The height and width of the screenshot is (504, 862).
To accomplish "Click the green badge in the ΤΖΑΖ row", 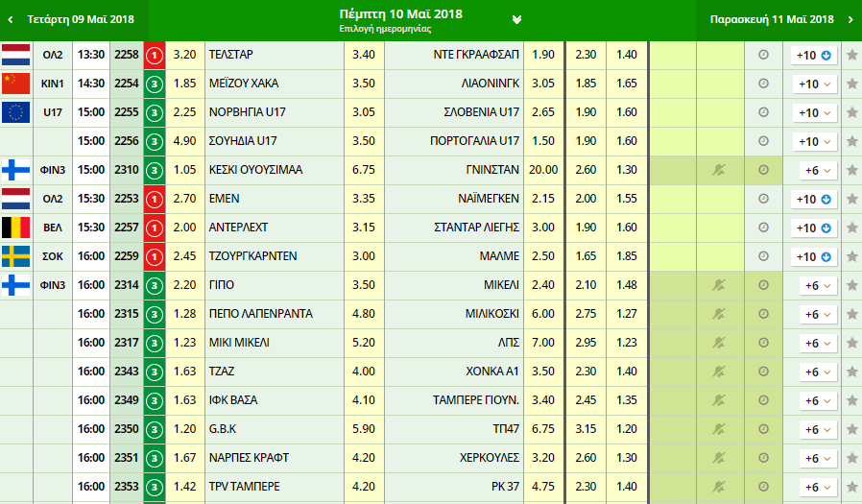I will point(155,372).
